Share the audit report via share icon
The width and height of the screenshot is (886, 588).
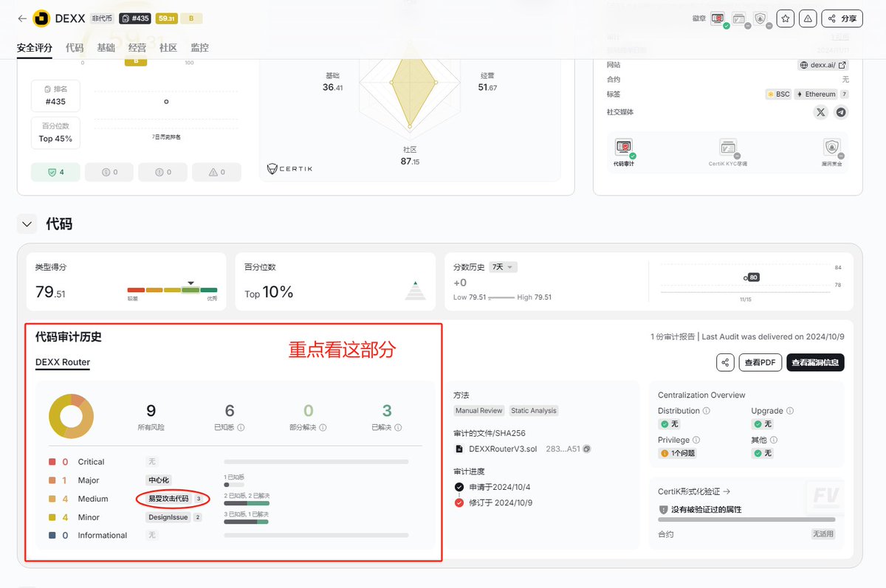[x=725, y=362]
